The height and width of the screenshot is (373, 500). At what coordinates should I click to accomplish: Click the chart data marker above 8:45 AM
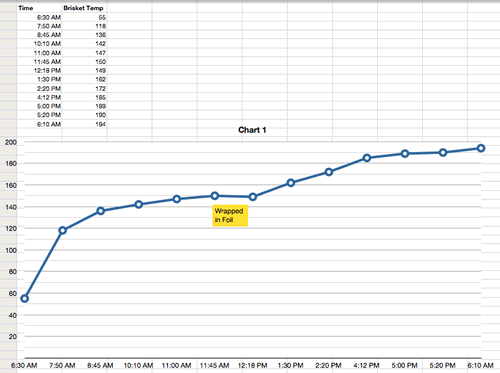pyautogui.click(x=100, y=211)
